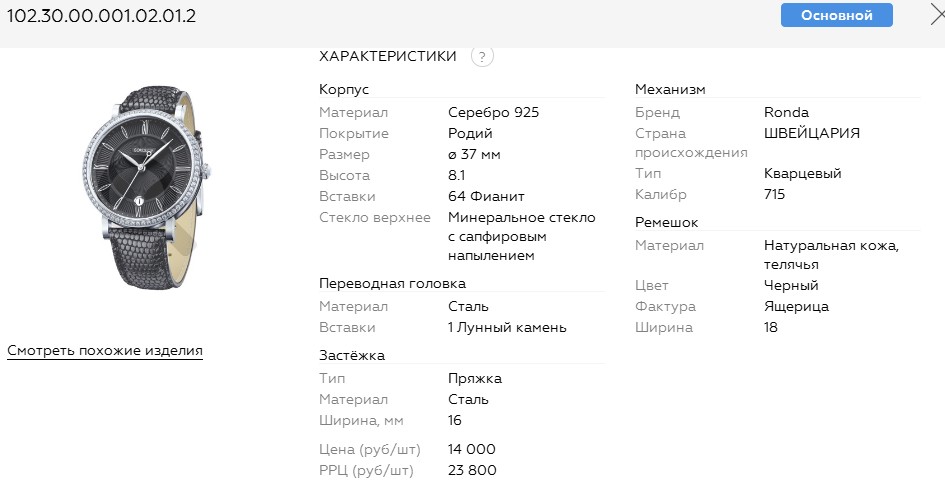945x504 pixels.
Task: Click the Кварцевый mechanism type value
Action: (x=802, y=174)
